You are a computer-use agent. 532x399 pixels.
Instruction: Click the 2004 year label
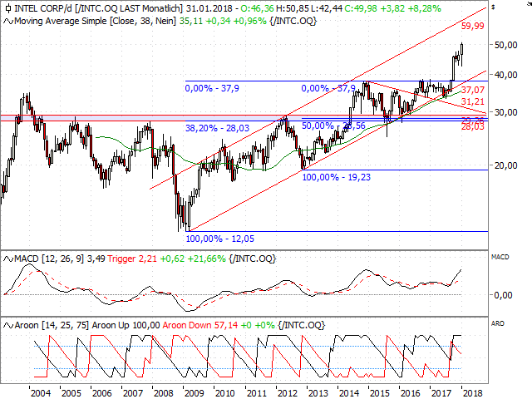pos(41,393)
